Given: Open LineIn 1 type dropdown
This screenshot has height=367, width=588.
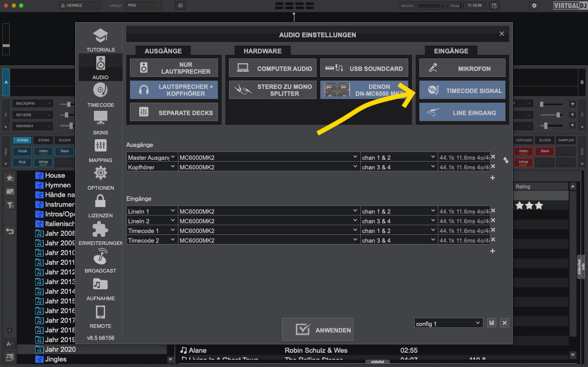Looking at the screenshot, I should tap(152, 211).
